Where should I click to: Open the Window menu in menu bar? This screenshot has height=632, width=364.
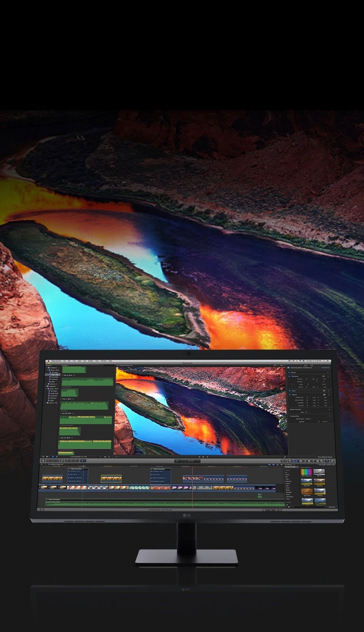[x=103, y=361]
